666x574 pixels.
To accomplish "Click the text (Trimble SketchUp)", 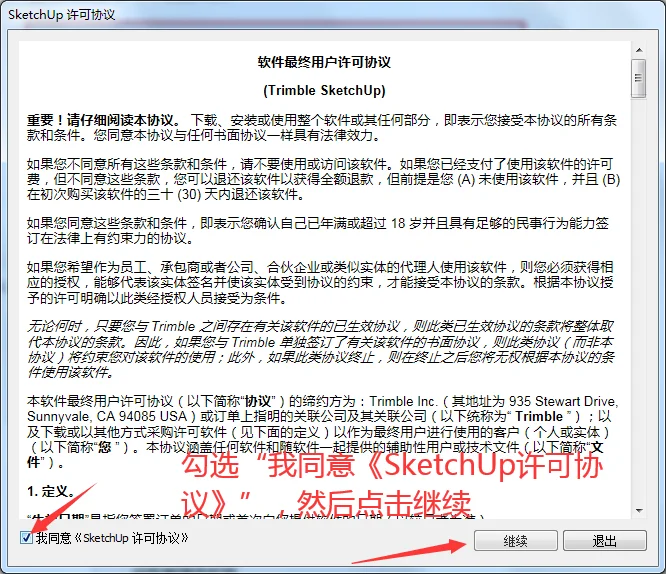I will tap(324, 90).
